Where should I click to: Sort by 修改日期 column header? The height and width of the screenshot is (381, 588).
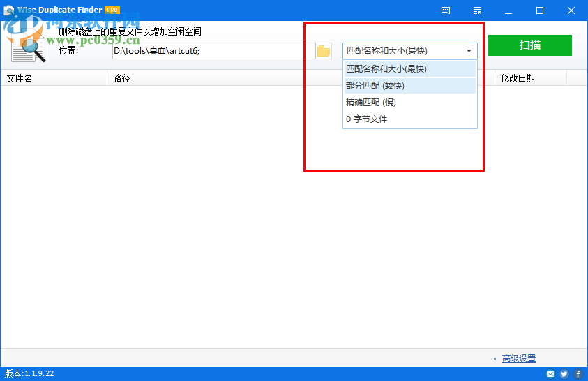[531, 78]
